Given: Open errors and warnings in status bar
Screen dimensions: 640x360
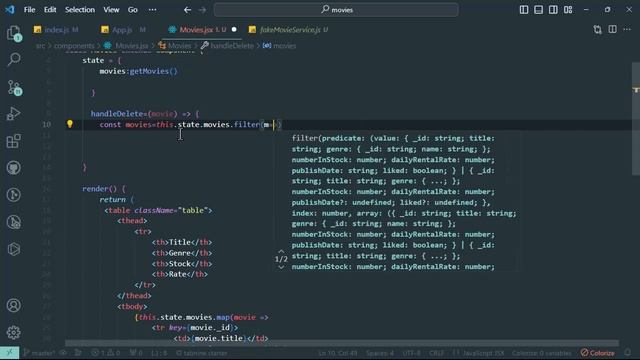Looking at the screenshot, I should 105,353.
